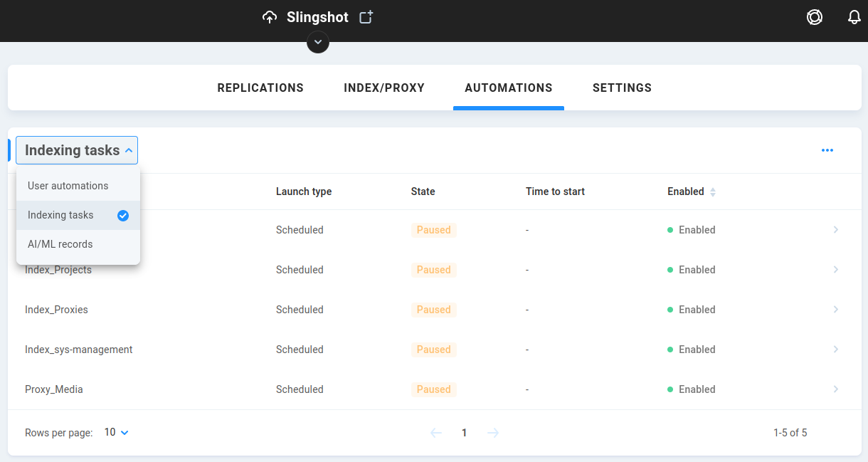Switch to the Replications tab
Viewport: 868px width, 462px height.
click(x=260, y=88)
